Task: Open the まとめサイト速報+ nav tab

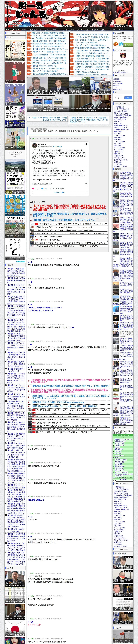Action: (99, 30)
